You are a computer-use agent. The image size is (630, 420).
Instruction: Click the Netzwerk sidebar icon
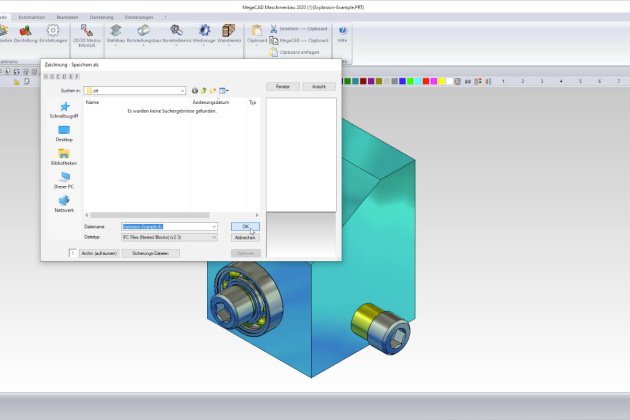(64, 204)
